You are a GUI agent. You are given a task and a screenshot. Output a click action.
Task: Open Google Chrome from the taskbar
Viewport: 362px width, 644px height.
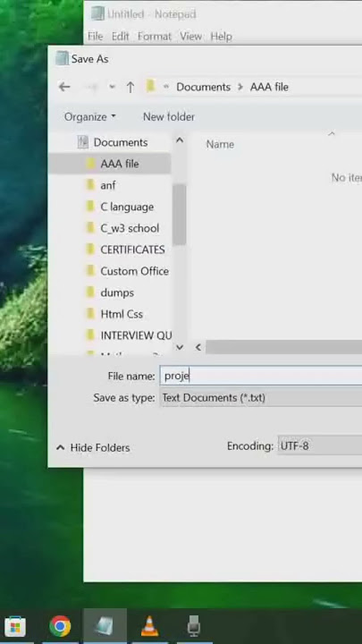click(60, 627)
